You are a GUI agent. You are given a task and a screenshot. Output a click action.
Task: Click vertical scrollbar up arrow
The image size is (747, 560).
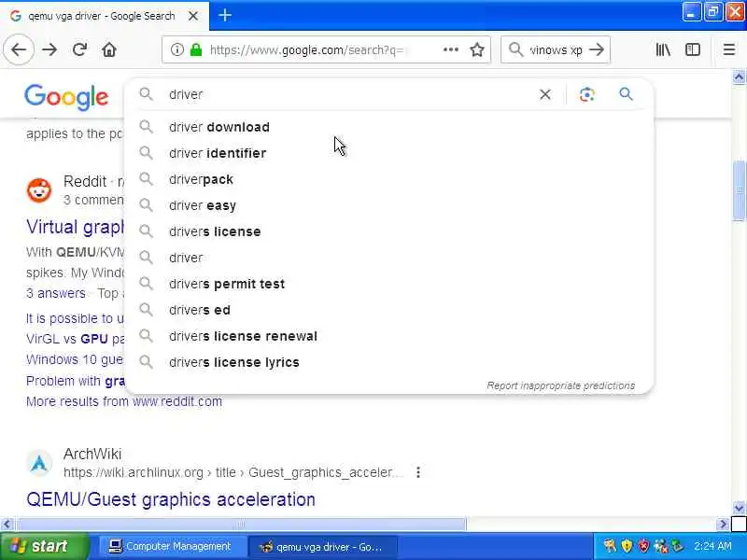pyautogui.click(x=739, y=77)
